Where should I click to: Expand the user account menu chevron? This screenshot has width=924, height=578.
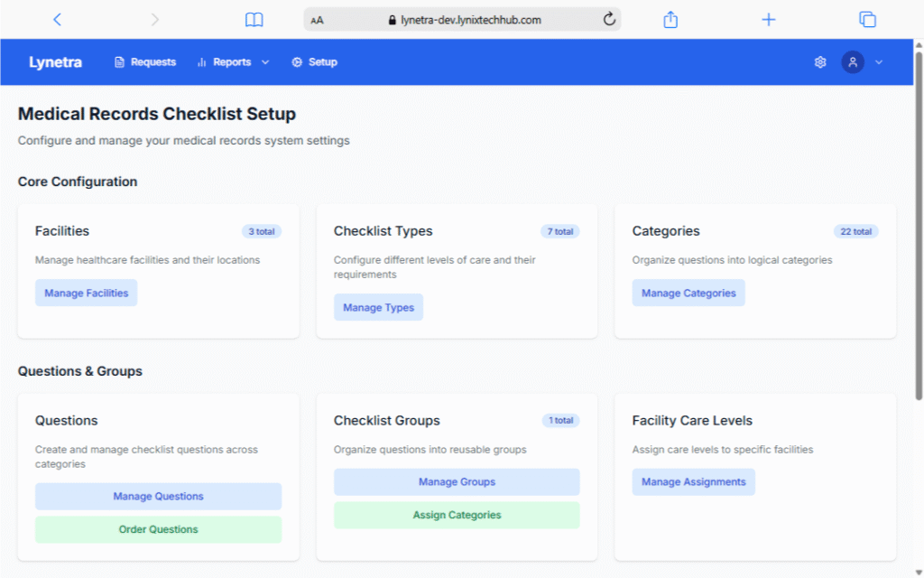point(879,62)
